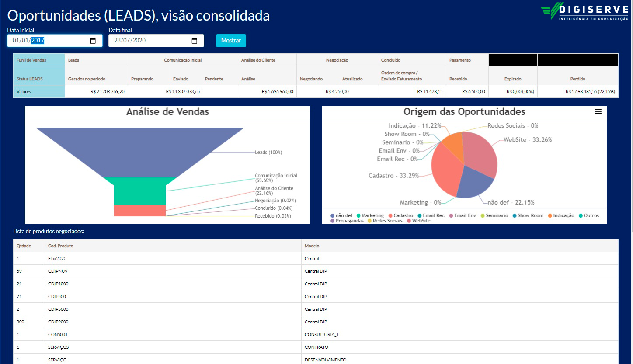
Task: Open the Data inicial calendar picker icon
Action: 93,41
